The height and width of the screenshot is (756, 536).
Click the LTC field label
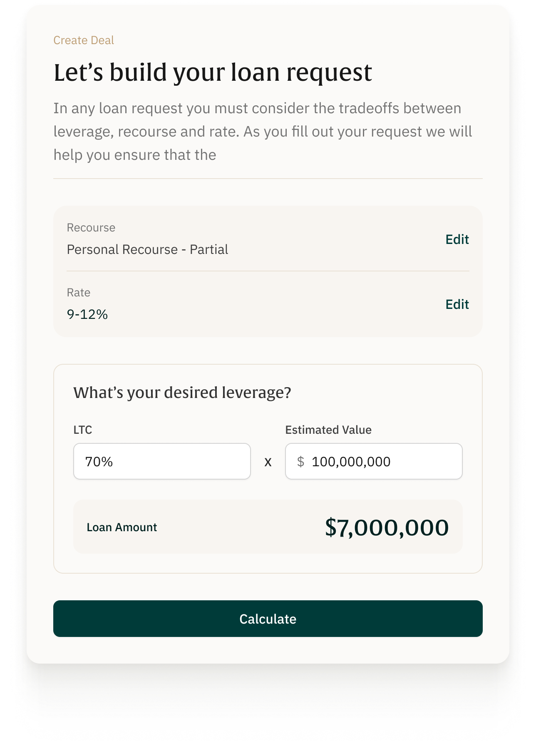pos(82,430)
